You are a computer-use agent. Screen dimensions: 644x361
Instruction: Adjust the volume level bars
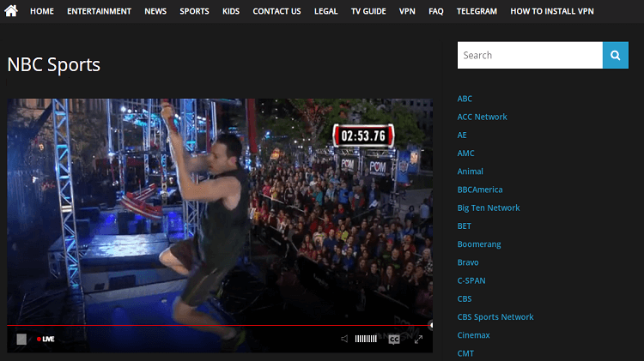(x=366, y=339)
